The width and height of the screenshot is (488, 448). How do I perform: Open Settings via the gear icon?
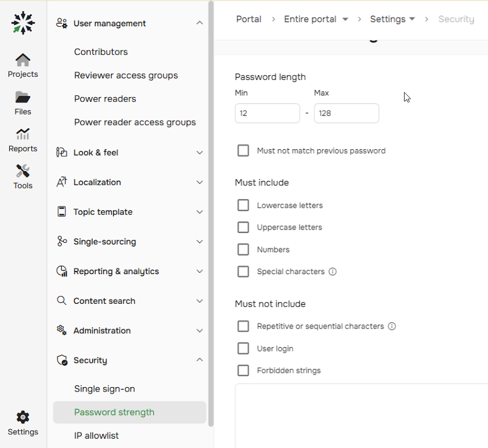click(23, 418)
